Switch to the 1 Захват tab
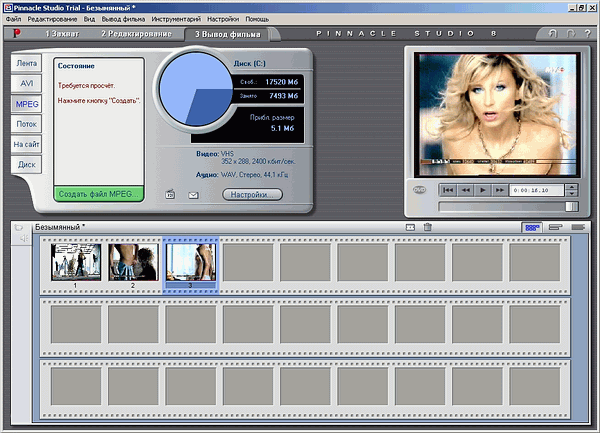This screenshot has width=600, height=433. point(62,34)
